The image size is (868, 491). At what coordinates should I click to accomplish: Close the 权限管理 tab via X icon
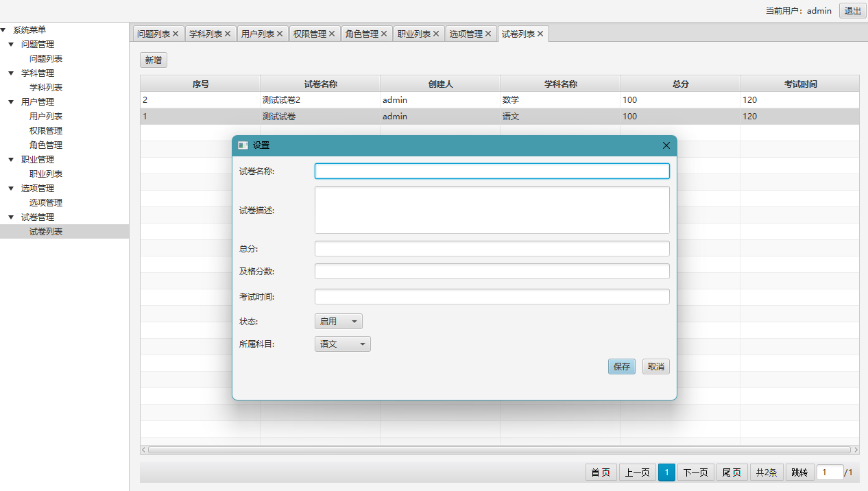click(332, 34)
